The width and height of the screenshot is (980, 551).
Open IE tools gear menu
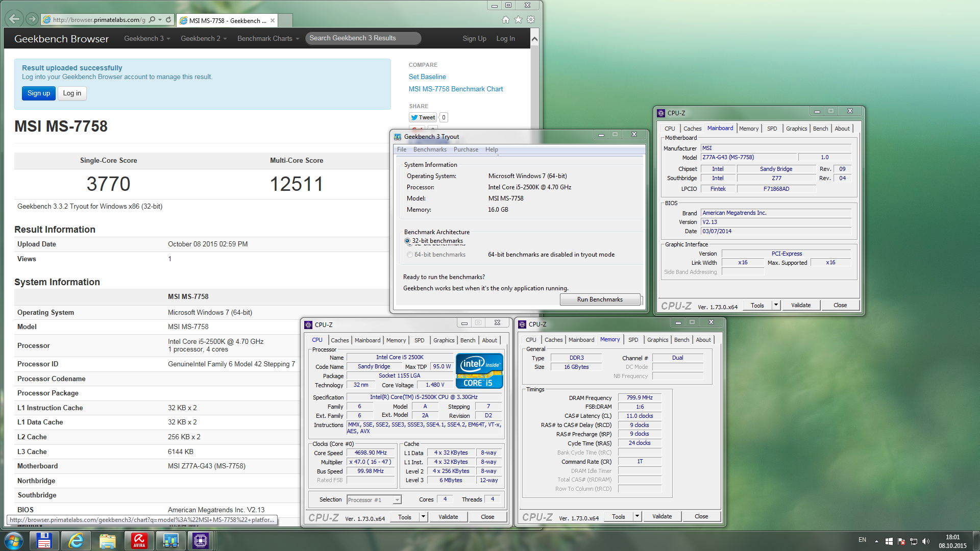(x=531, y=20)
